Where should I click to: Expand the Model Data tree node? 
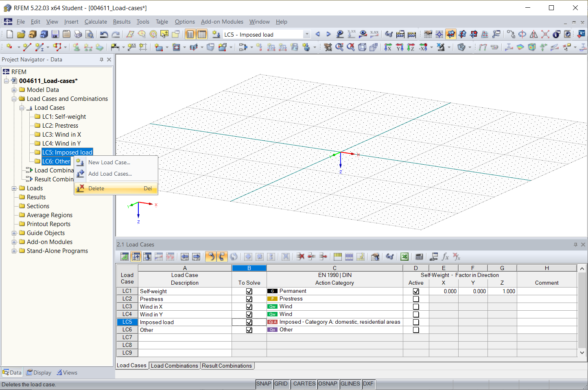pos(14,90)
